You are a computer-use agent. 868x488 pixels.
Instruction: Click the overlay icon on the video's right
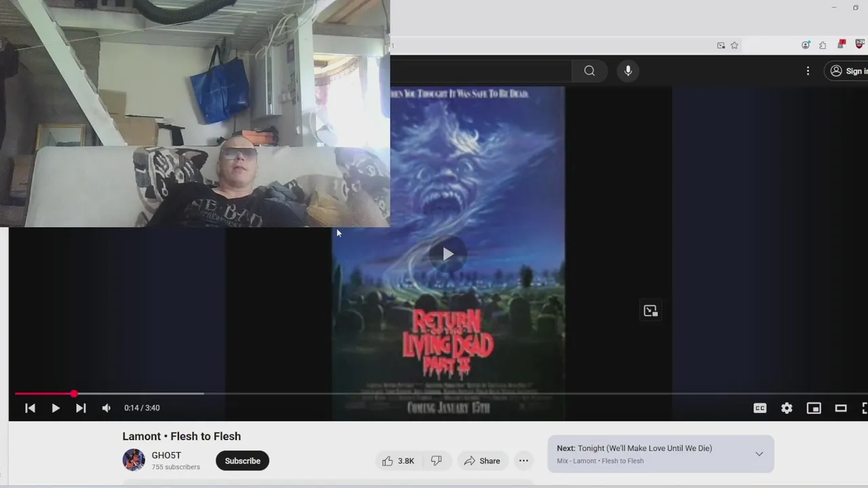(650, 311)
